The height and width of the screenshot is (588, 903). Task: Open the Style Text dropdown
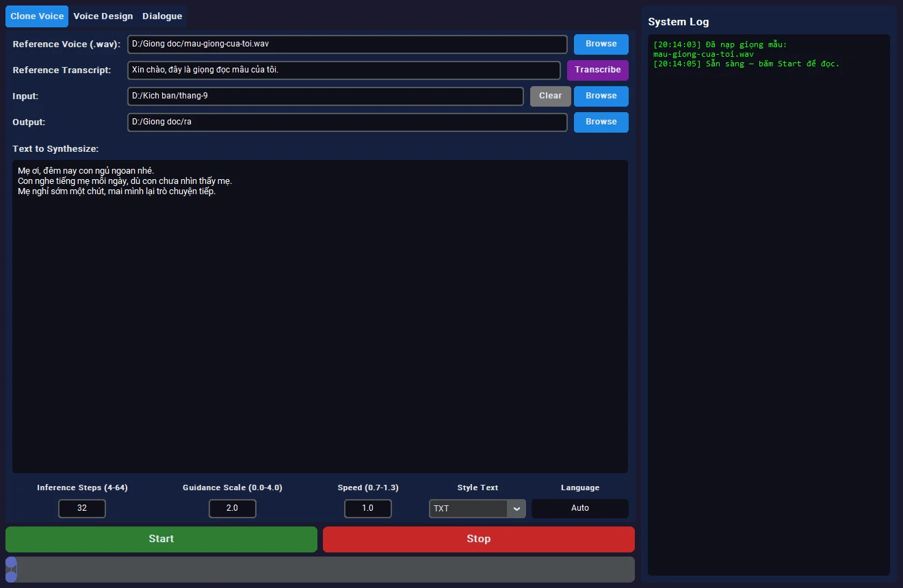(477, 509)
